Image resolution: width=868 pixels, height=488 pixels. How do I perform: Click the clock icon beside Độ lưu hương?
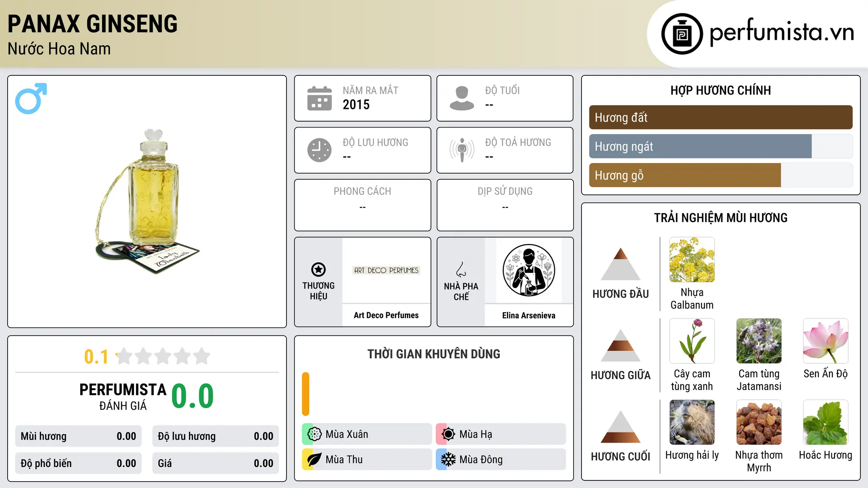tap(320, 150)
